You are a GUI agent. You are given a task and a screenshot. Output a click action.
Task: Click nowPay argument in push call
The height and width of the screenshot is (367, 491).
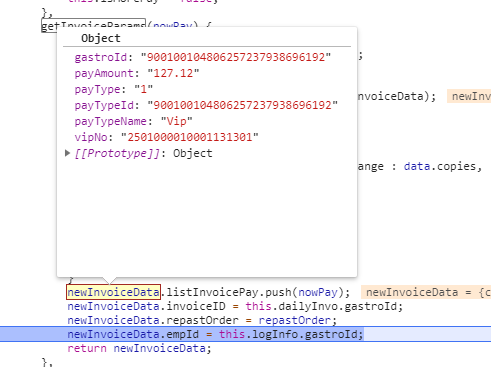[x=318, y=292]
